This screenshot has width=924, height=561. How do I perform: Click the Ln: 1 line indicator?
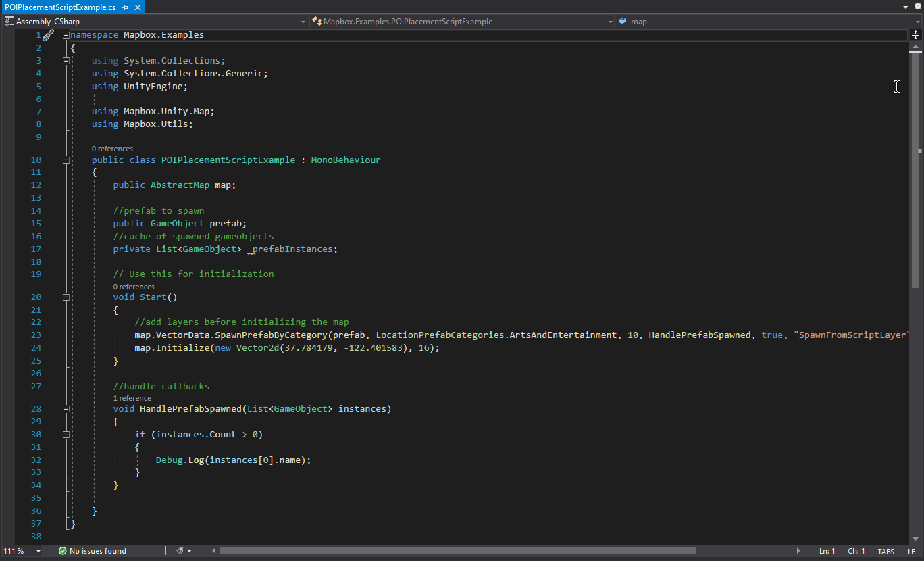827,551
